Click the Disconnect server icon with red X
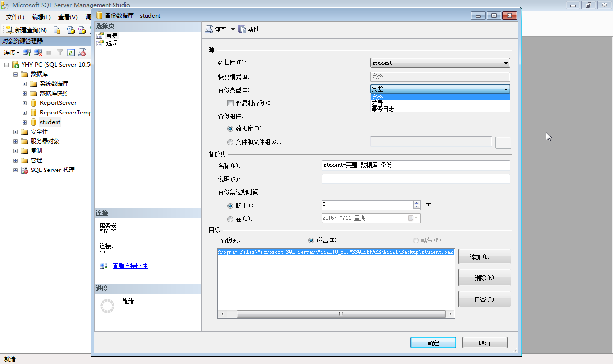 (37, 53)
